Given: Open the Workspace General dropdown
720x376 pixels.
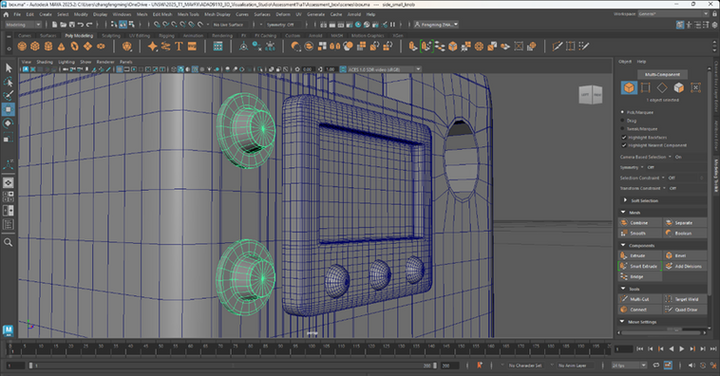Looking at the screenshot, I should 673,14.
